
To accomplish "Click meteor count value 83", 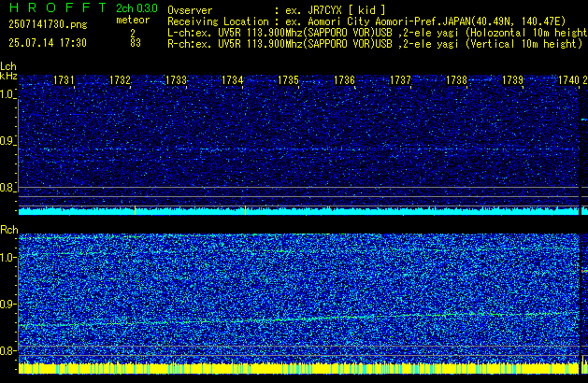I will [136, 43].
